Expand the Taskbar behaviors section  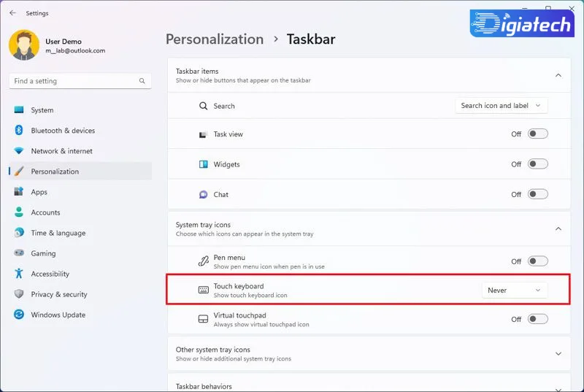(x=558, y=388)
